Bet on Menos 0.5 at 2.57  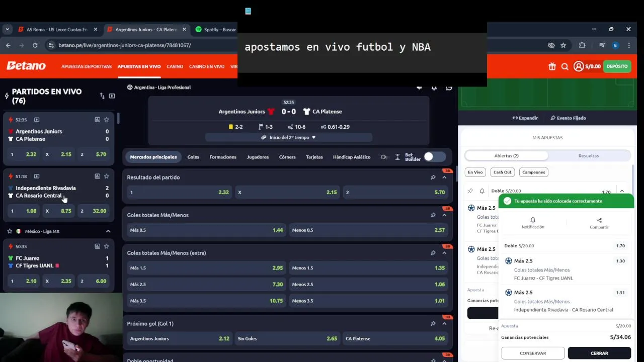(368, 230)
